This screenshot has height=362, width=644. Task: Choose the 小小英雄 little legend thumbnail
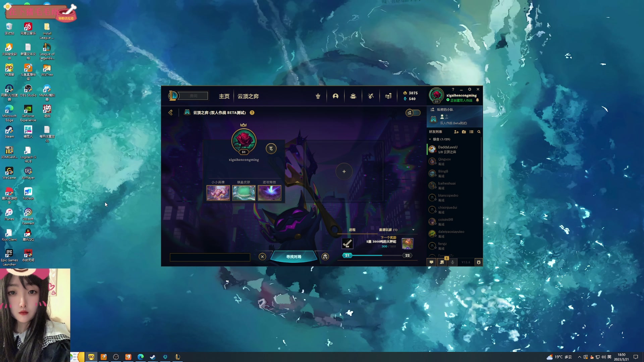click(218, 193)
